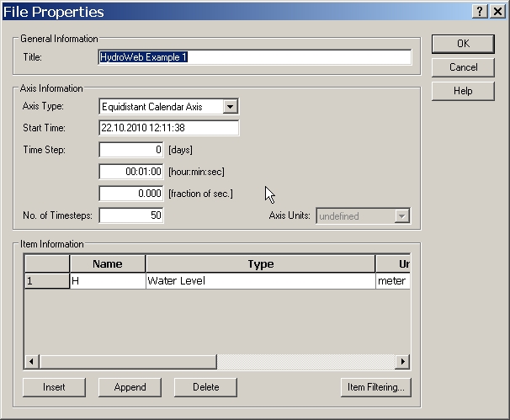The image size is (510, 420).
Task: Click the Name cell containing H
Action: click(x=107, y=281)
